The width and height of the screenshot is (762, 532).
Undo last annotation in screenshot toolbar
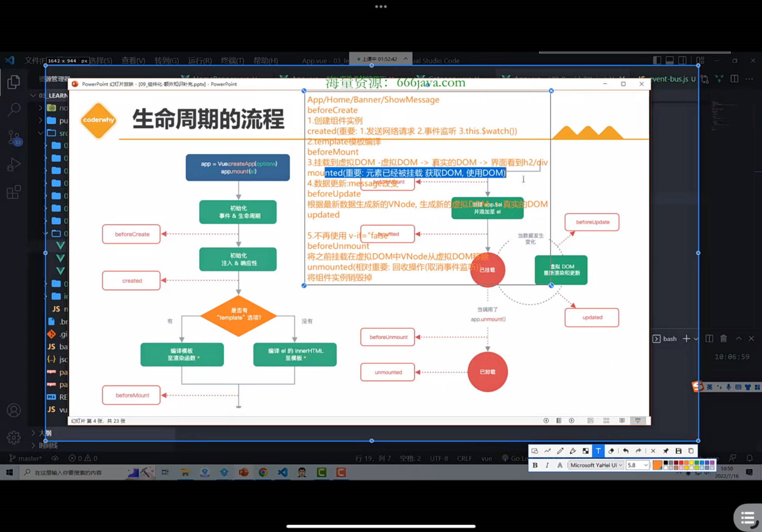(x=626, y=451)
